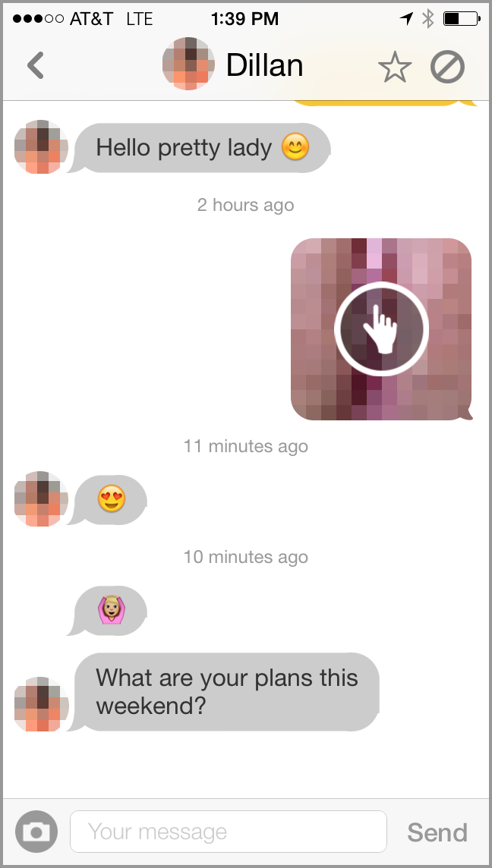Tap the location arrow in status bar
Viewport: 492px width, 868px height.
(407, 20)
